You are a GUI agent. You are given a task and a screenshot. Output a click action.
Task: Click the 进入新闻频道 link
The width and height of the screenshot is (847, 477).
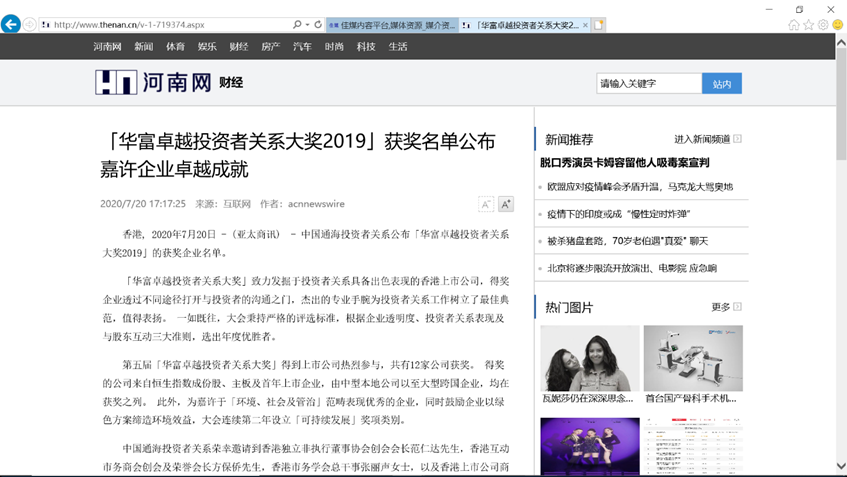tap(702, 139)
